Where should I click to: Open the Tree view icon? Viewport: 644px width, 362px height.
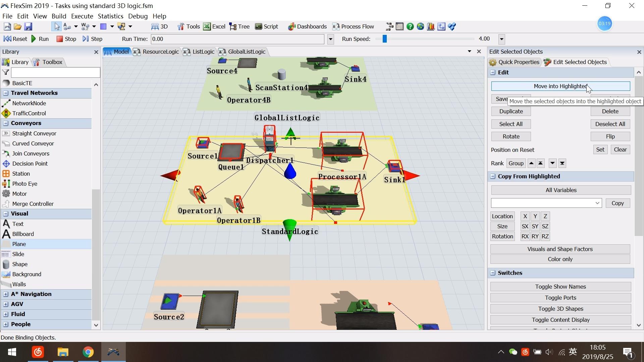tap(233, 26)
